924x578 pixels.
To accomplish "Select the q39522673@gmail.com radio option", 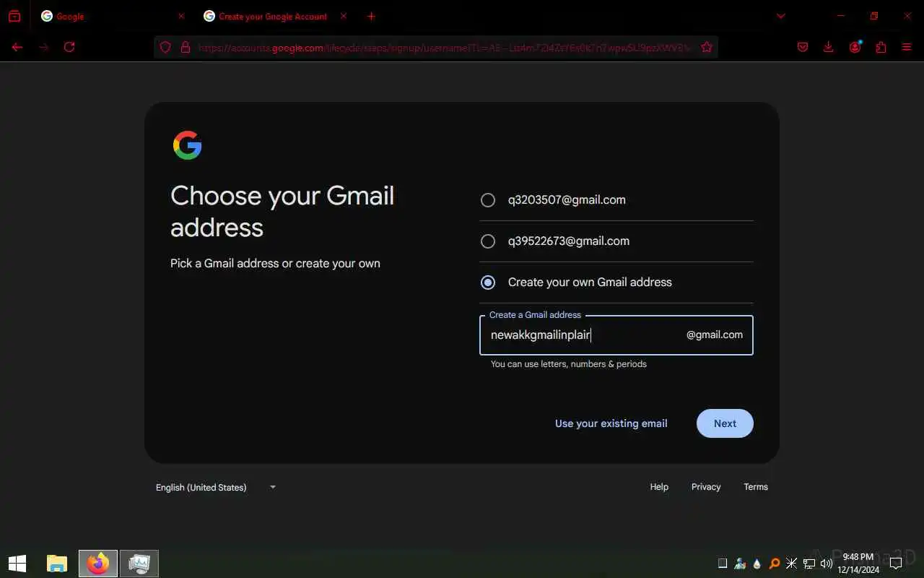I will (488, 241).
